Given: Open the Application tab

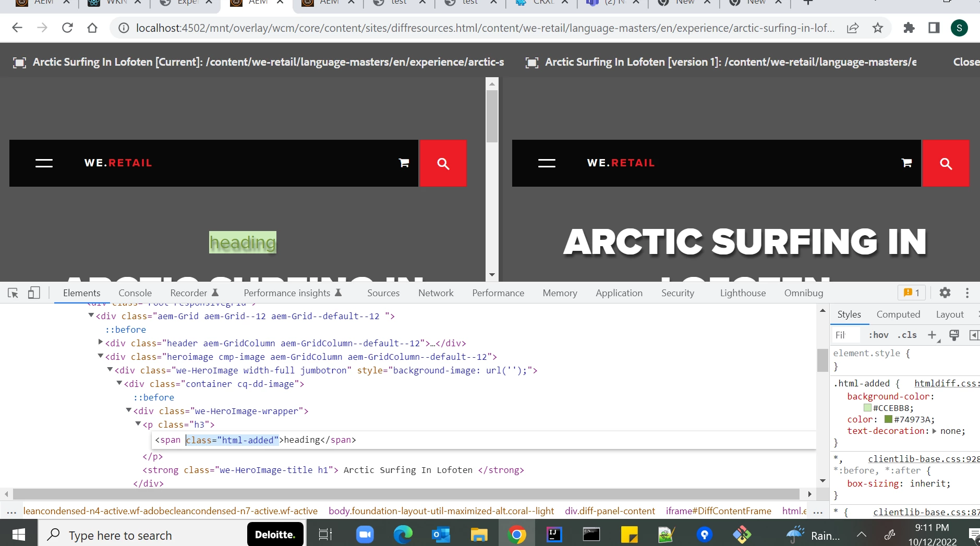Looking at the screenshot, I should pos(619,293).
